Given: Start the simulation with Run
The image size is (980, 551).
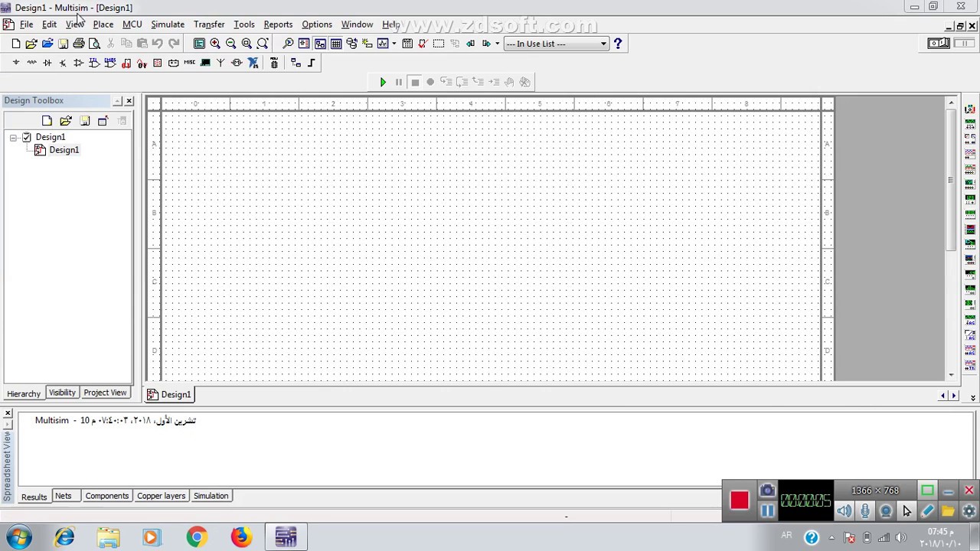Looking at the screenshot, I should point(383,82).
